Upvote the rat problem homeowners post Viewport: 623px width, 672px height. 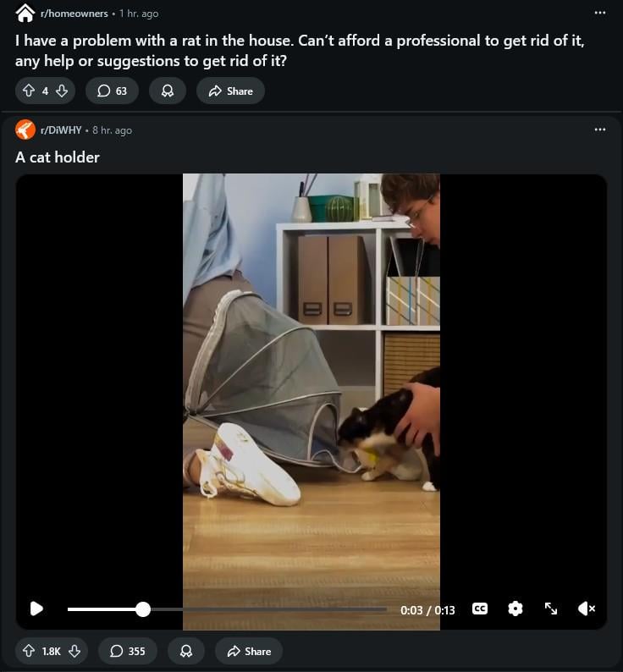pyautogui.click(x=27, y=91)
